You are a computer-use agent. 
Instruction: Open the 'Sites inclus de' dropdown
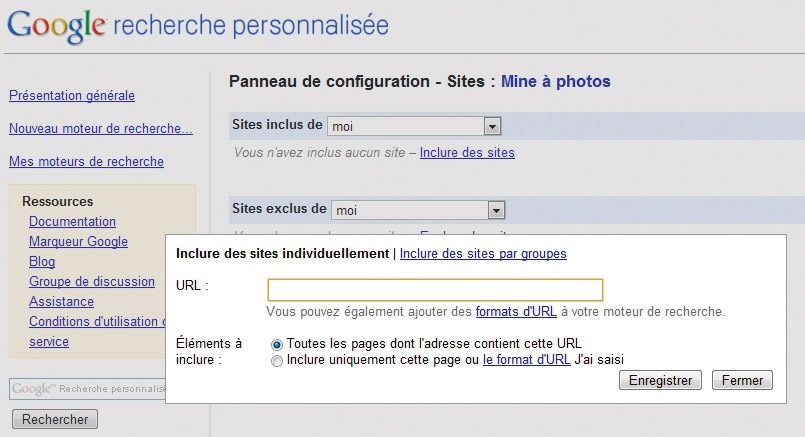[x=491, y=126]
